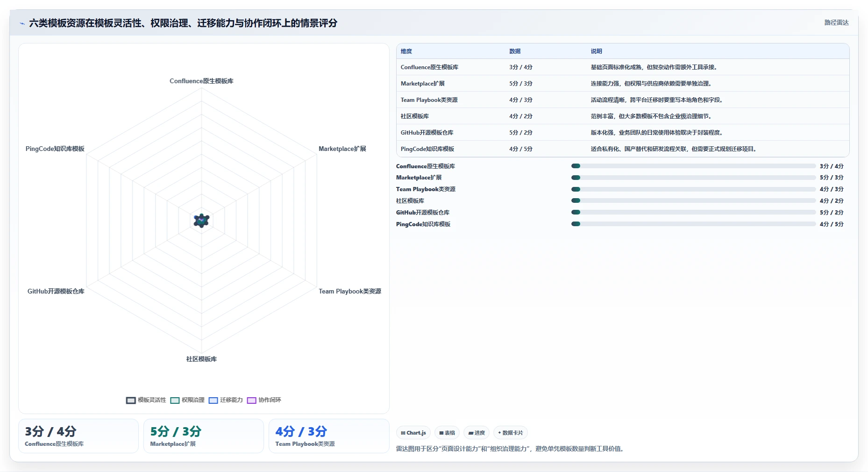Click the radar axis label PingCode知识库模板
This screenshot has height=472, width=868.
pyautogui.click(x=55, y=149)
